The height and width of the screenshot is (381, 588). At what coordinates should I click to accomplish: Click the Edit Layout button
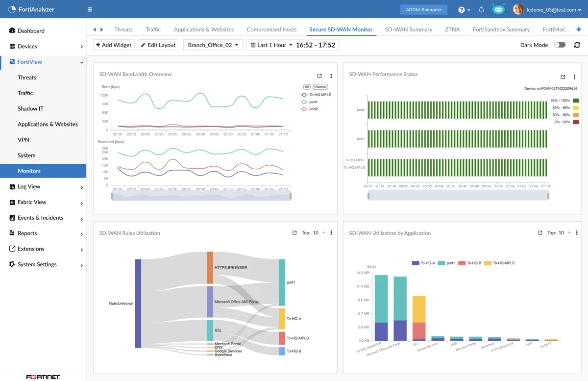(158, 45)
